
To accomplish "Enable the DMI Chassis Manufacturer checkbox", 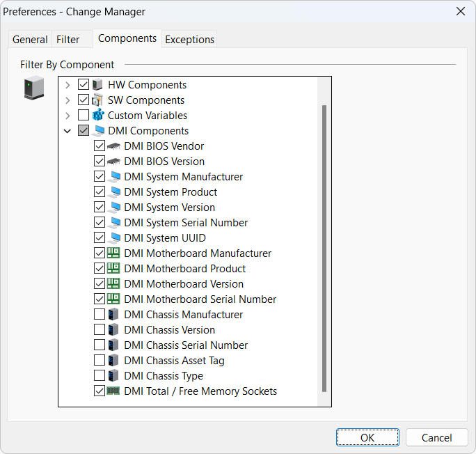I will point(99,315).
